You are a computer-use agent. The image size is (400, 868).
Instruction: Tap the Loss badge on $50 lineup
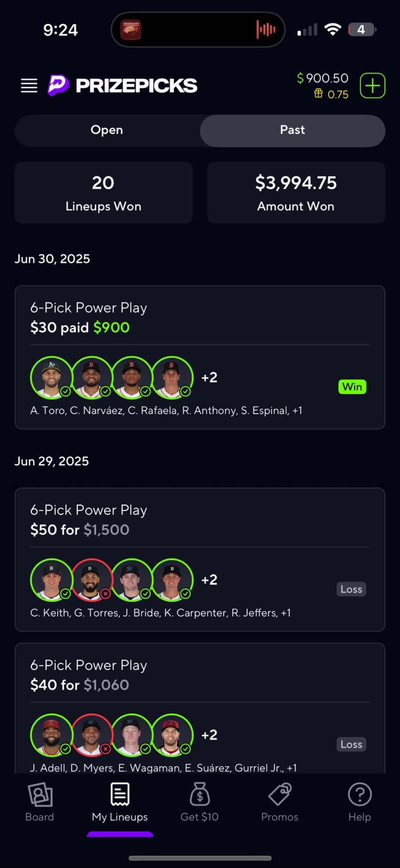[x=351, y=589]
